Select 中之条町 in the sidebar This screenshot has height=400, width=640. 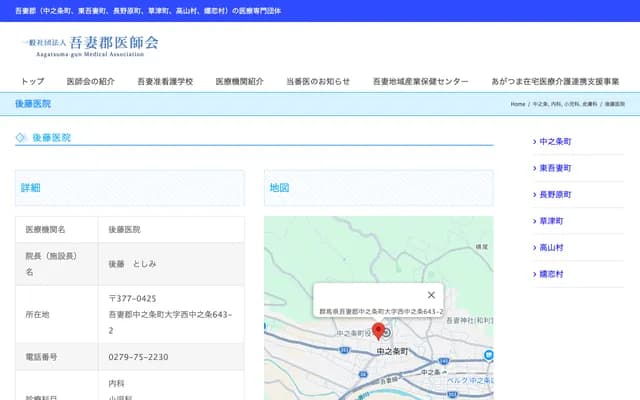[555, 142]
